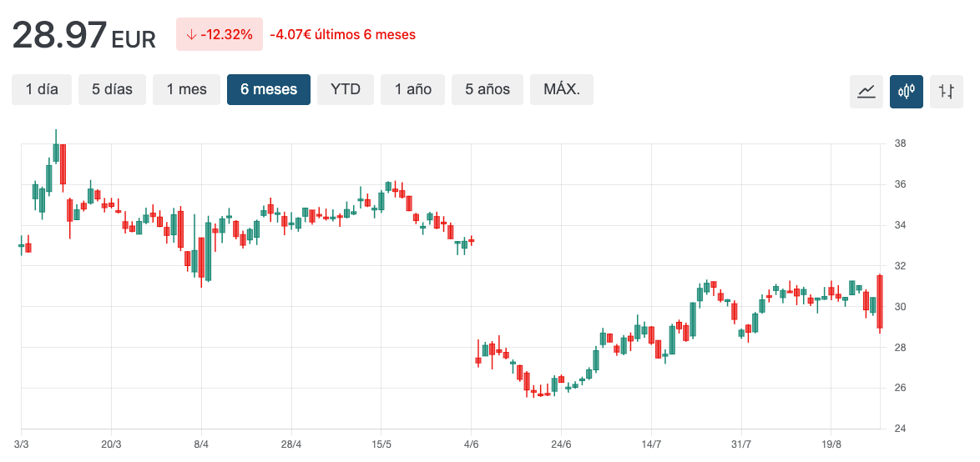Select the 1 año range

[413, 89]
